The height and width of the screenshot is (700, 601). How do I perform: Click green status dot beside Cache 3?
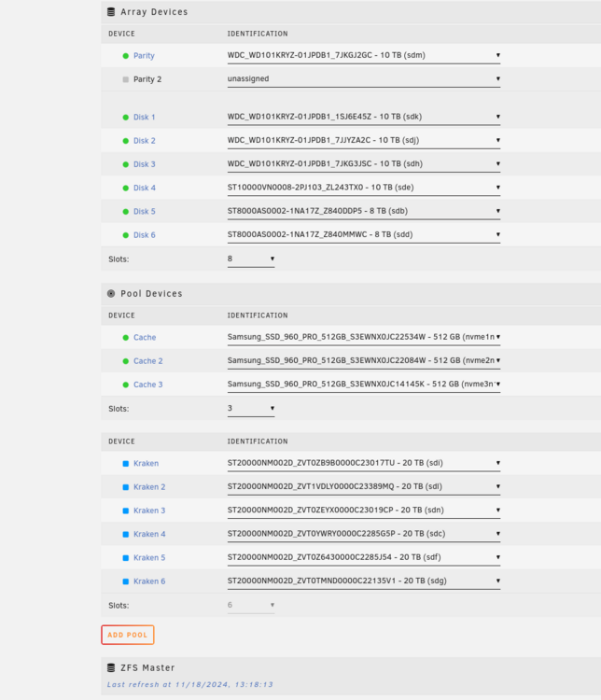tap(125, 385)
